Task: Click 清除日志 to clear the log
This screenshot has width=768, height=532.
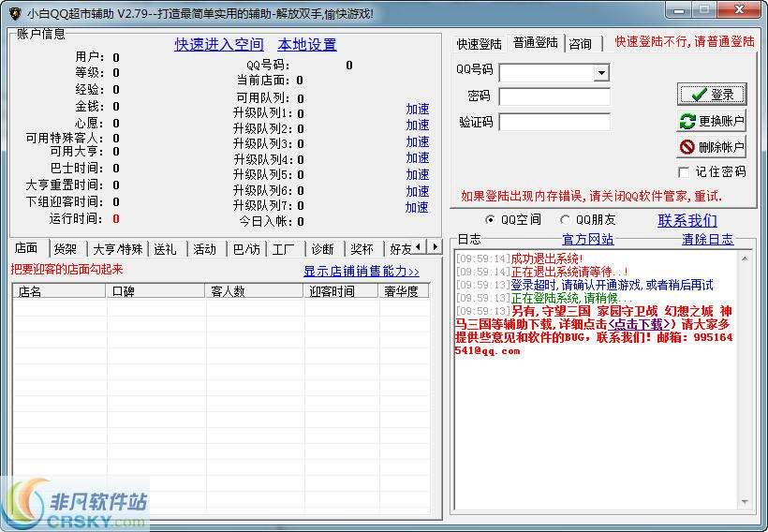Action: (x=708, y=239)
